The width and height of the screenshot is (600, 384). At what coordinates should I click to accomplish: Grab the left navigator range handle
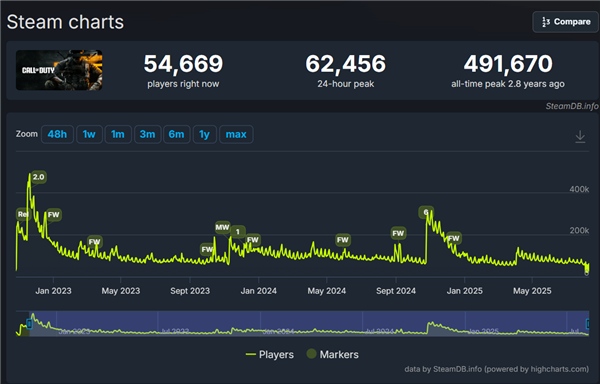pyautogui.click(x=29, y=324)
